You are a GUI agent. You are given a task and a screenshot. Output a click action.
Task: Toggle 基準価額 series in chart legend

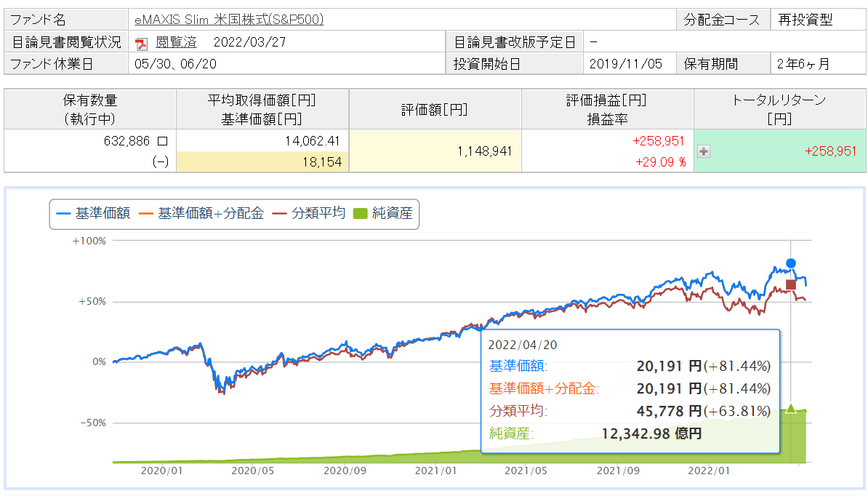[x=93, y=213]
